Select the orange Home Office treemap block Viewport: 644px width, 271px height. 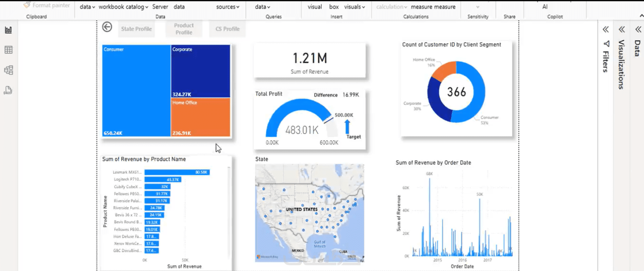pyautogui.click(x=201, y=117)
